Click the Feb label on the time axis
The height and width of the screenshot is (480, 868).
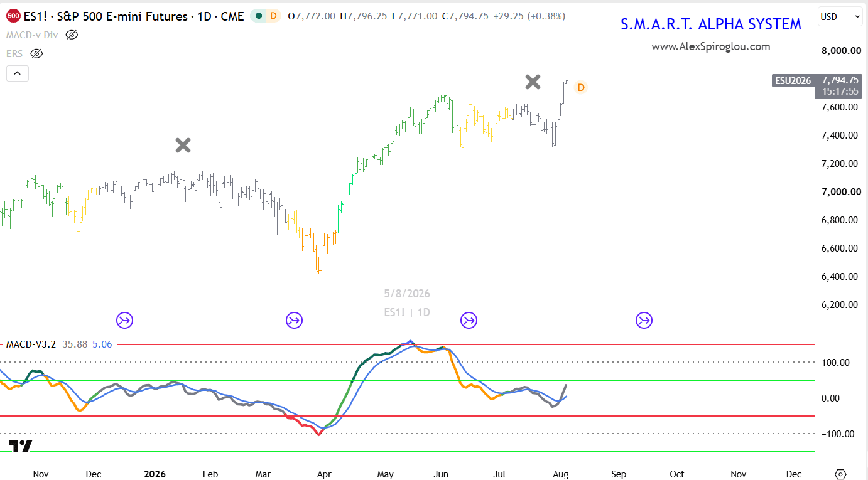[x=210, y=474]
